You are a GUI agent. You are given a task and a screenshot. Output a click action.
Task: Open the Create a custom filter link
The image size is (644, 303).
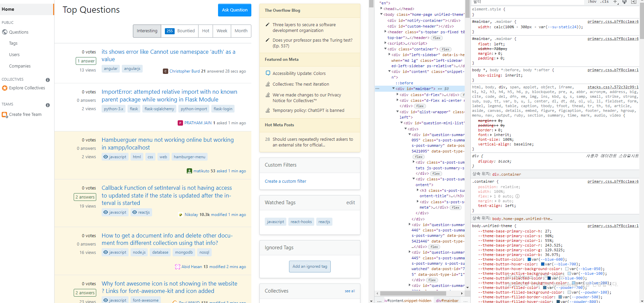point(285,181)
